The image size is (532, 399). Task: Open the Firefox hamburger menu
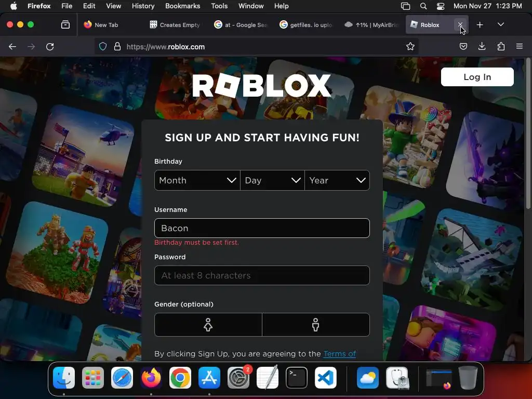(x=520, y=46)
